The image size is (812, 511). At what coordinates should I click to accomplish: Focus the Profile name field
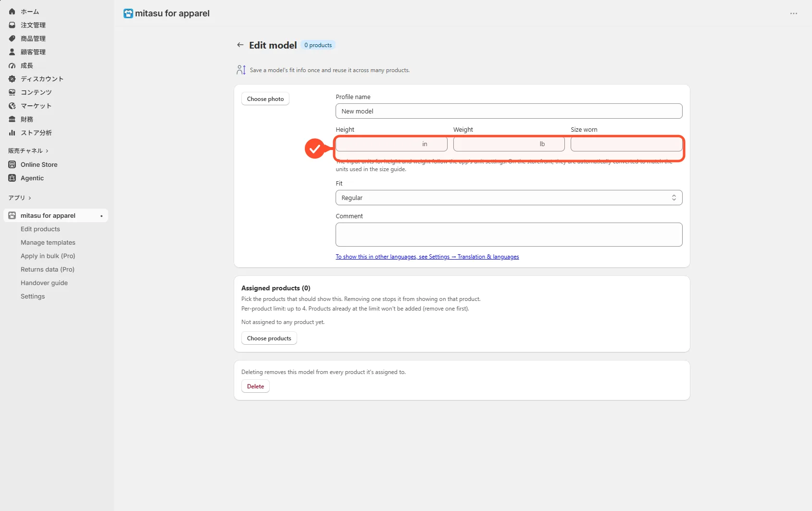pyautogui.click(x=509, y=111)
